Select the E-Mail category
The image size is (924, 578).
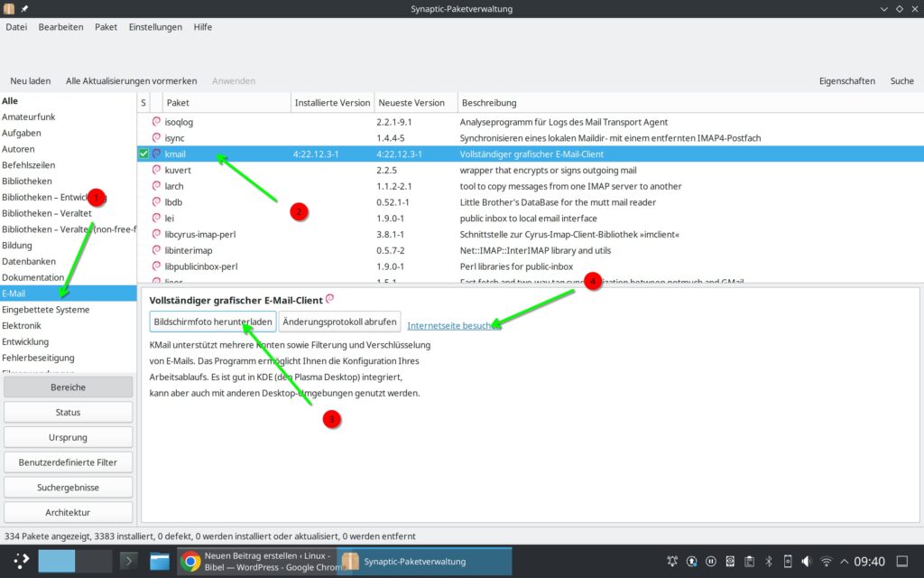tap(69, 294)
